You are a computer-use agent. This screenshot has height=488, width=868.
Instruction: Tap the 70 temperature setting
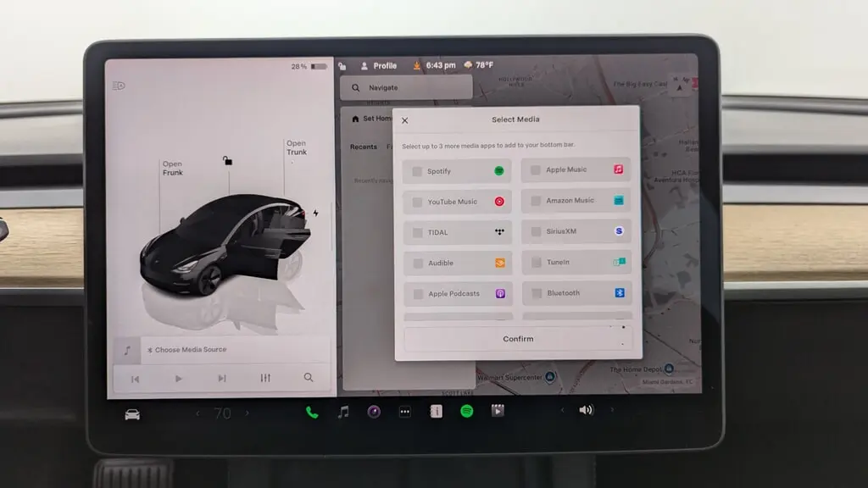223,413
